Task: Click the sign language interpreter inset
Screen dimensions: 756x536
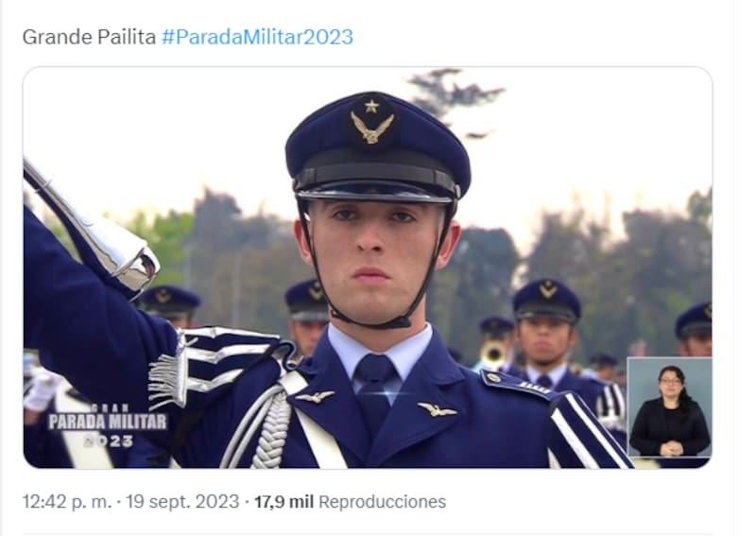Action: click(669, 407)
